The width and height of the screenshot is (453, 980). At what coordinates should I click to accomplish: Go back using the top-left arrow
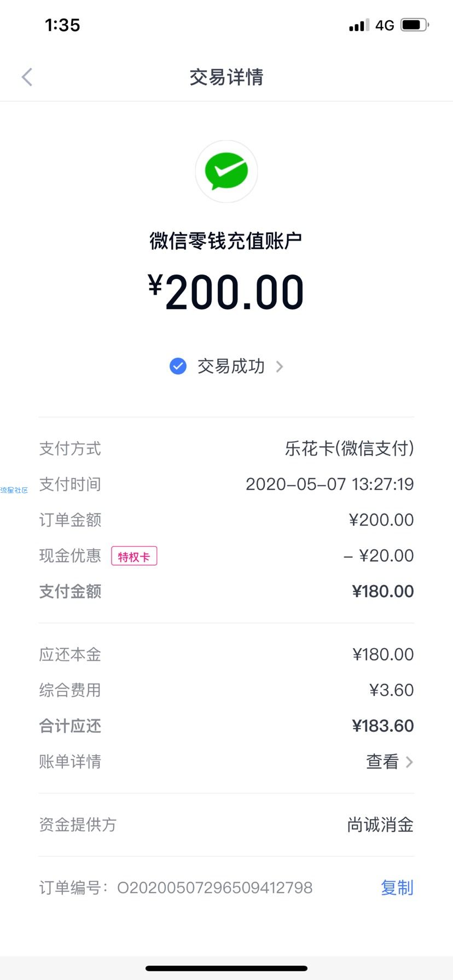pyautogui.click(x=27, y=77)
